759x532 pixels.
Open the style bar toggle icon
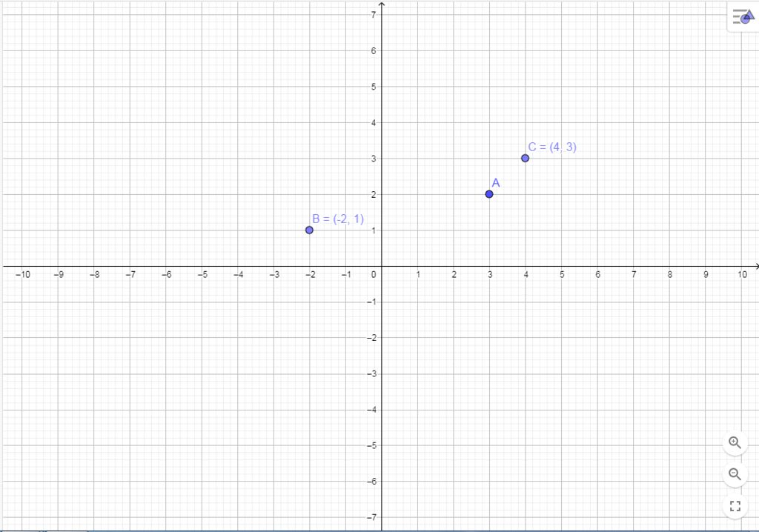coord(743,17)
